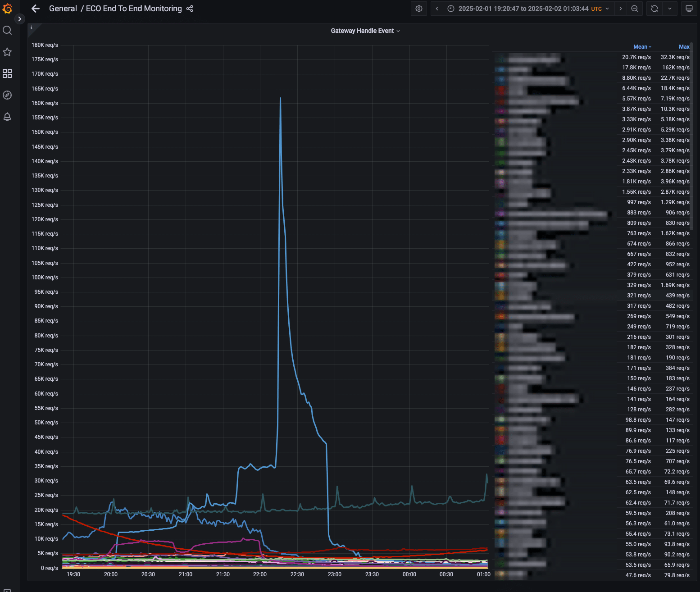700x592 pixels.
Task: Refresh the dashboard
Action: click(x=655, y=9)
